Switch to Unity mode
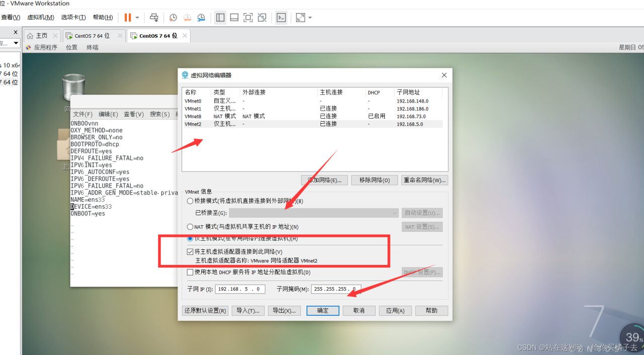 [x=262, y=18]
